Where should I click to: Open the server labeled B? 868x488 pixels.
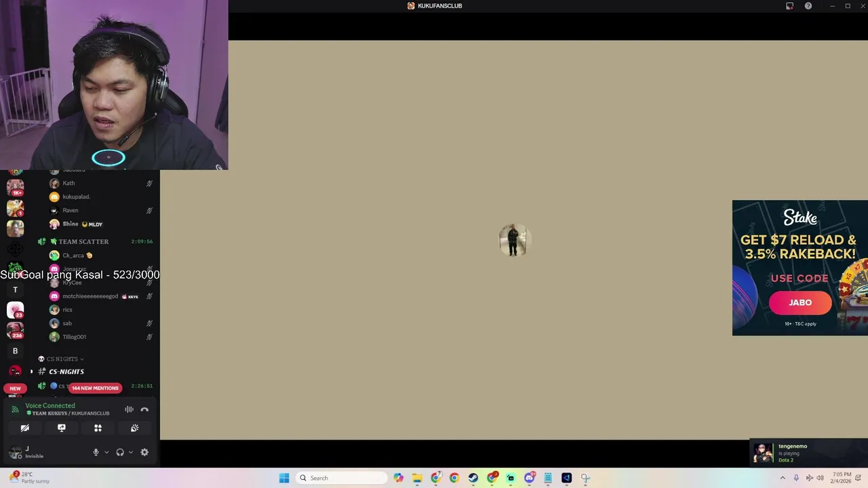coord(15,351)
